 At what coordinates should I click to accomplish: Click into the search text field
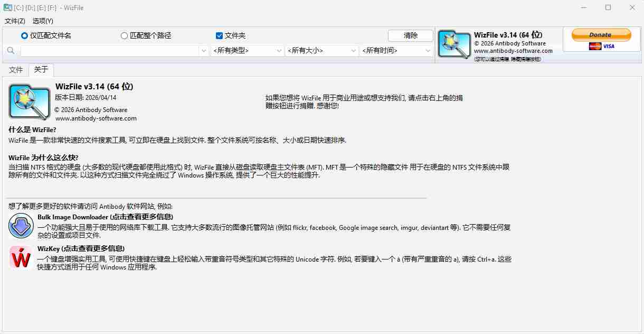tap(109, 51)
